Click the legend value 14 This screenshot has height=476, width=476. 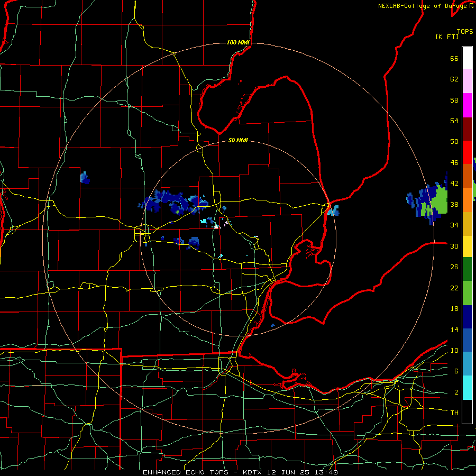tap(454, 329)
